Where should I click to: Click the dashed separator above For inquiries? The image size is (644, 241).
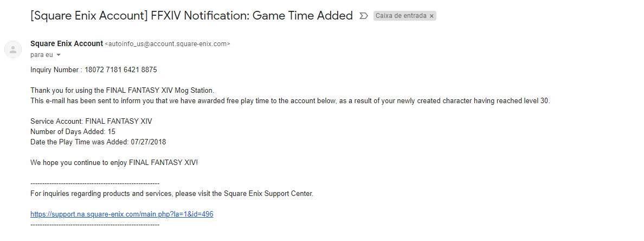pyautogui.click(x=95, y=183)
